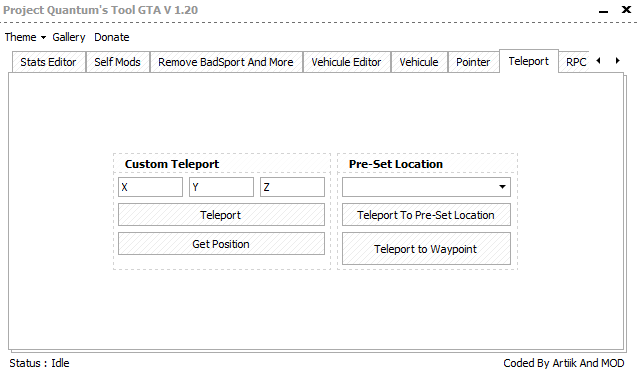Focus the Z coordinate input field

pyautogui.click(x=292, y=187)
